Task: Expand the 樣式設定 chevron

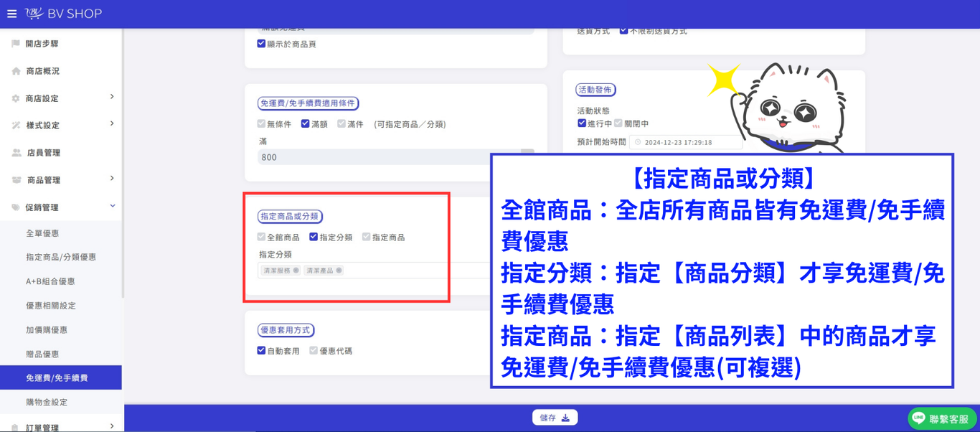Action: (x=112, y=124)
